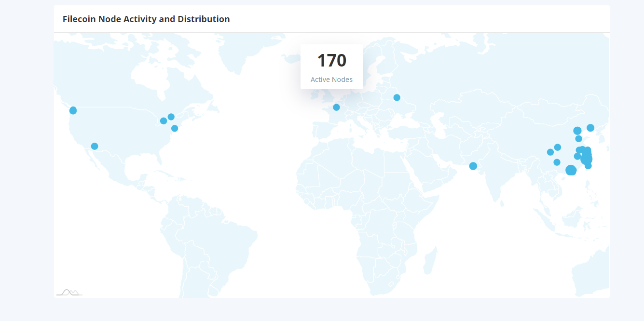
Task: Select the node marker in Southern California
Action: tap(95, 146)
